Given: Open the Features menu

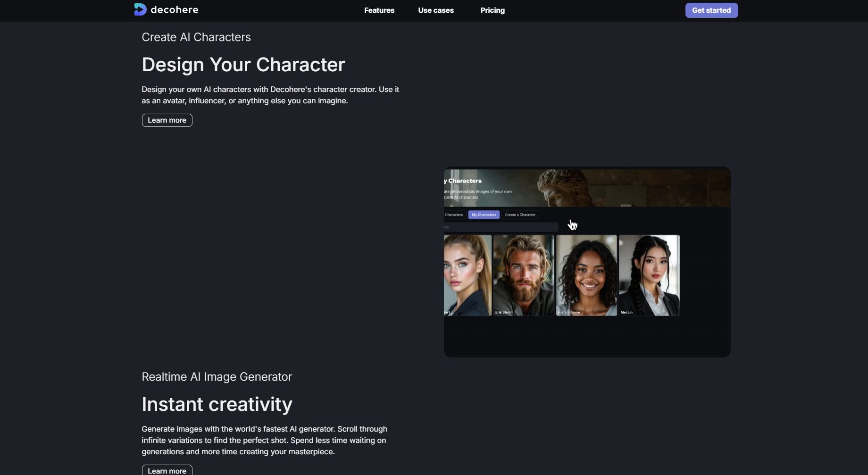Looking at the screenshot, I should coord(379,10).
